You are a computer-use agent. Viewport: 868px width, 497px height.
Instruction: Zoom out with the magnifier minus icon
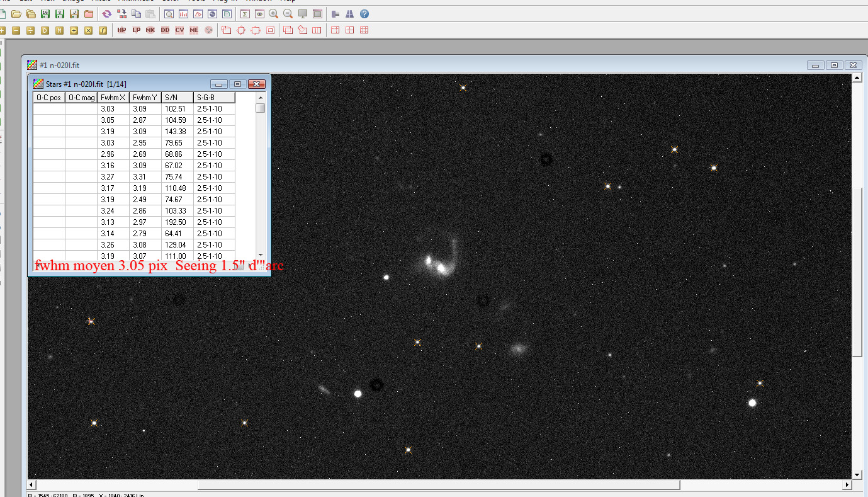pos(288,14)
